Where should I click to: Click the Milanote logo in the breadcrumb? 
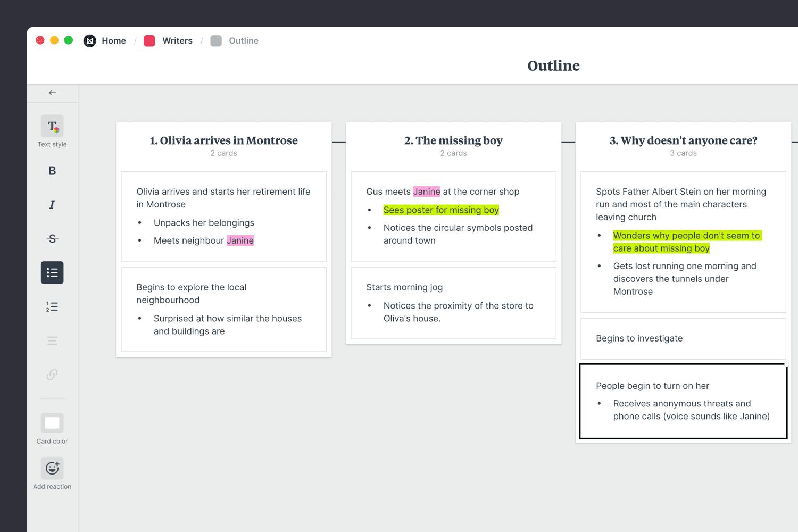coord(90,40)
